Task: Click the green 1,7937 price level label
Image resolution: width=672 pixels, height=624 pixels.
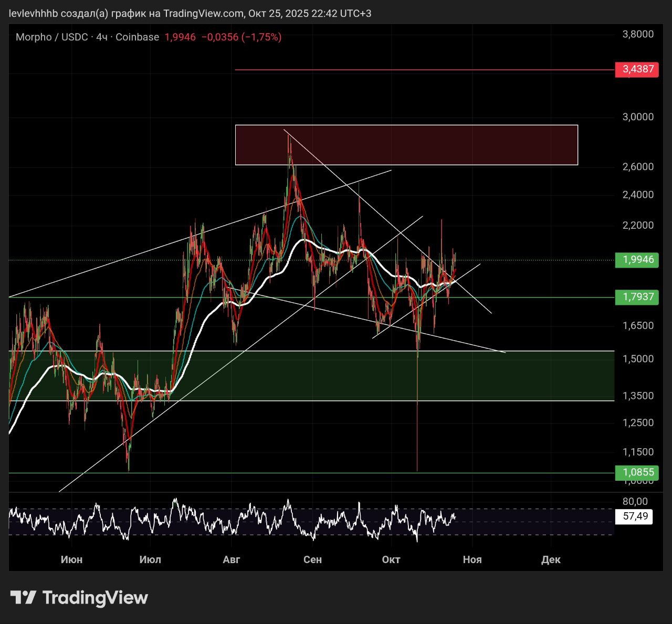Action: (x=636, y=297)
